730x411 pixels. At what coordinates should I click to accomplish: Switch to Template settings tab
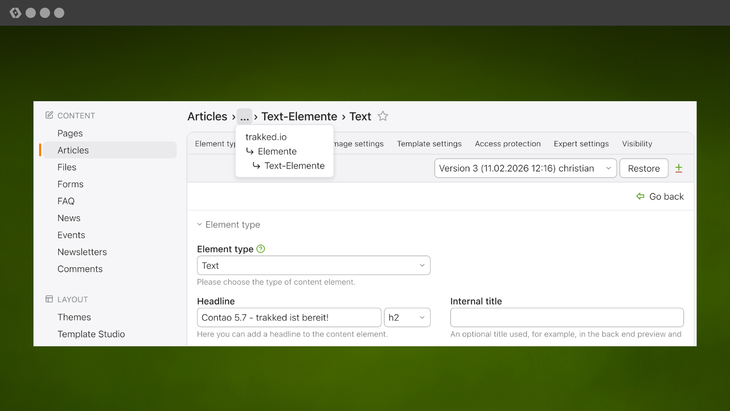[x=429, y=144]
